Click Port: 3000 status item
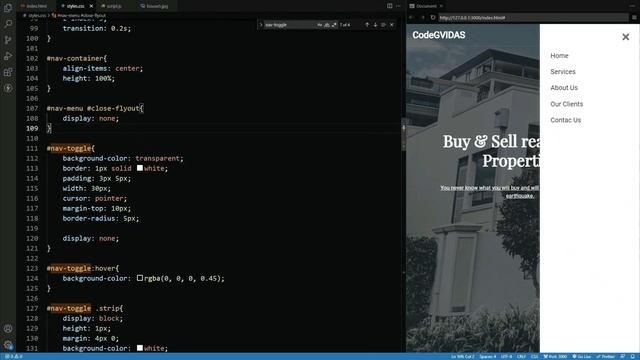Screen dimensions: 640x360 555,356
